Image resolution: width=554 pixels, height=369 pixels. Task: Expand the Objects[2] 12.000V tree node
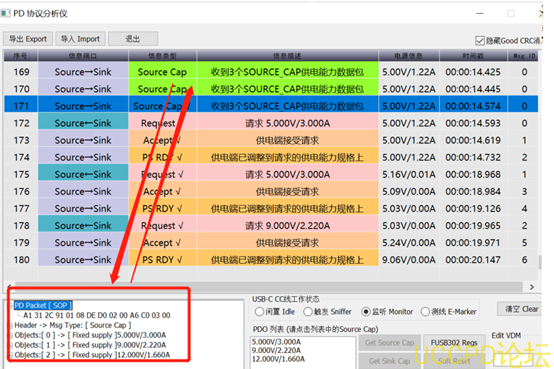[11, 355]
